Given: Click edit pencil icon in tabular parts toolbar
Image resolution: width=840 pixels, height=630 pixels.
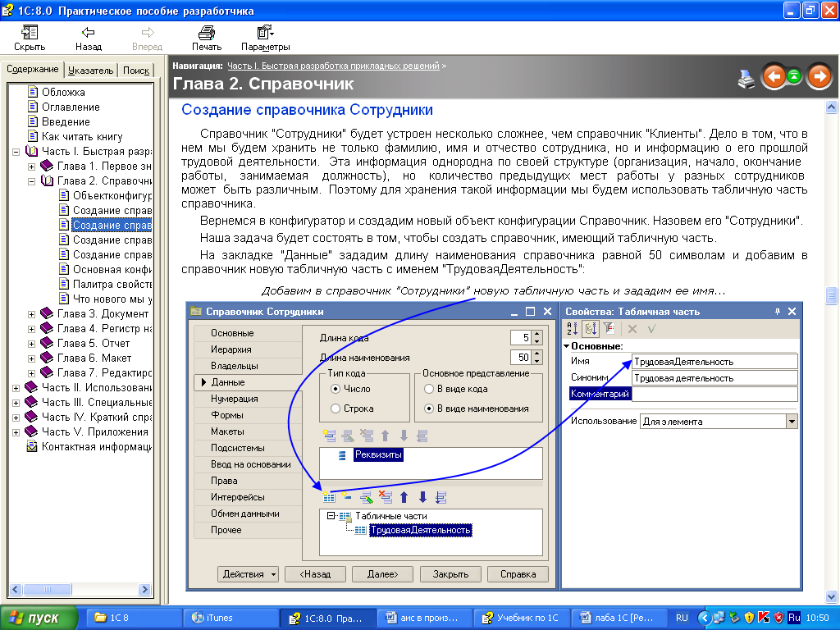Looking at the screenshot, I should [367, 497].
